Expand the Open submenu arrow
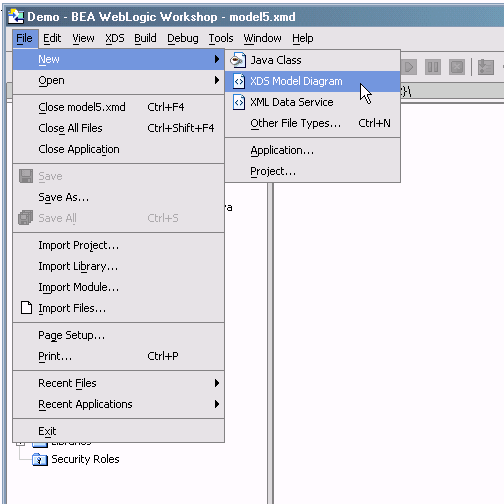Image resolution: width=504 pixels, height=504 pixels. [217, 80]
